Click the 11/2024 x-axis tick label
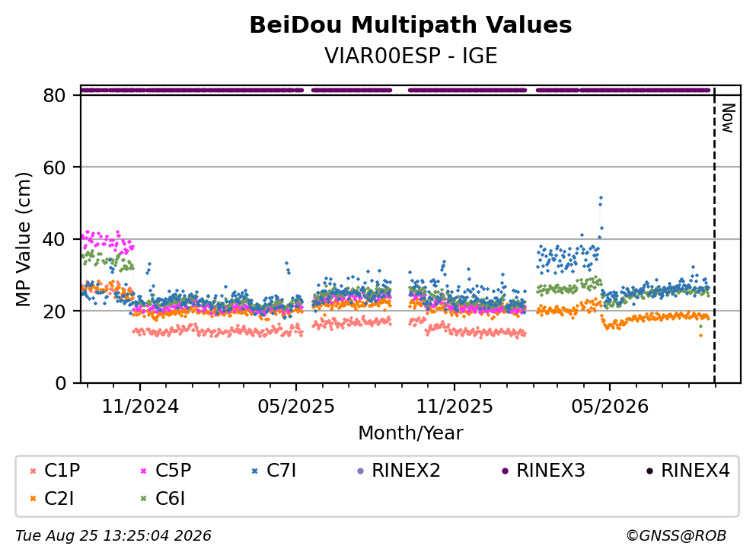The height and width of the screenshot is (559, 756). pyautogui.click(x=140, y=407)
